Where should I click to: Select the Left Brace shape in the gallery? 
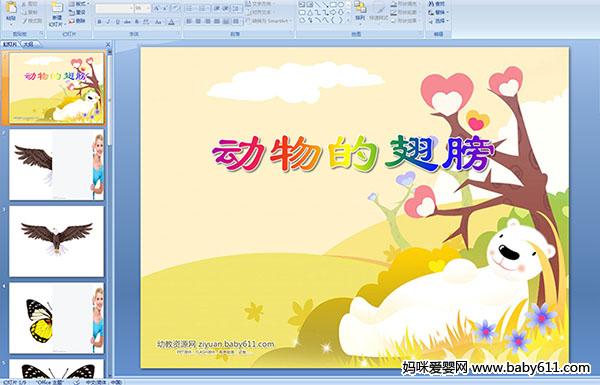click(333, 20)
